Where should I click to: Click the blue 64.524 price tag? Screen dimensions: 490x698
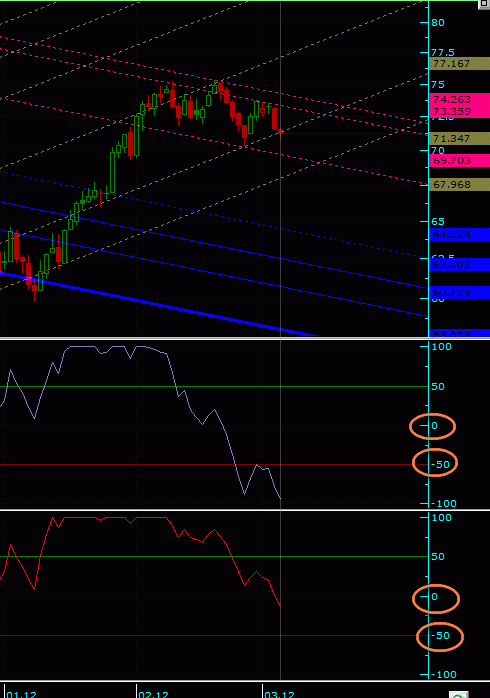[459, 234]
